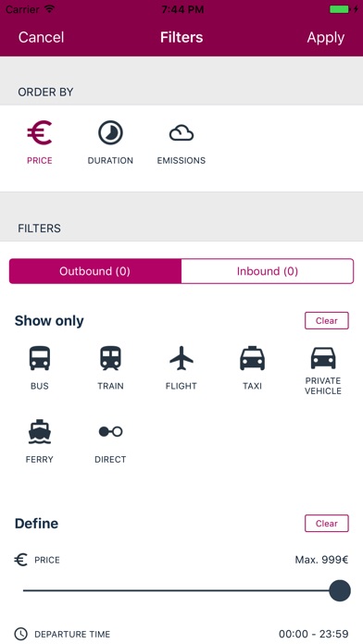
Task: Tap the departure time clock icon
Action: (x=21, y=634)
